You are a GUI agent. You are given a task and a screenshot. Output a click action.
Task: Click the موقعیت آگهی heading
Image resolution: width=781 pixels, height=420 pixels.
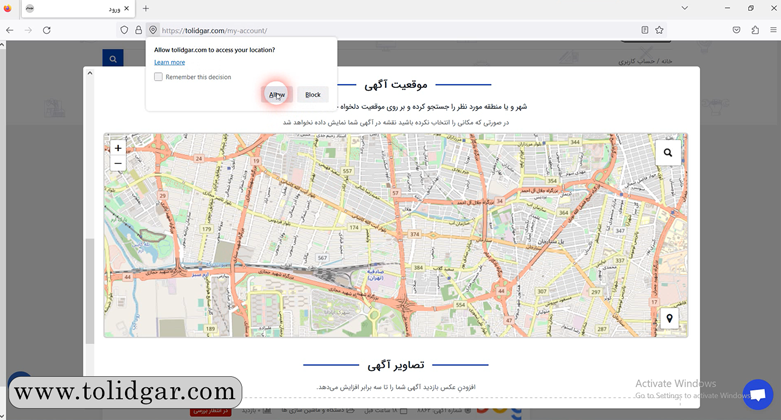(x=396, y=85)
